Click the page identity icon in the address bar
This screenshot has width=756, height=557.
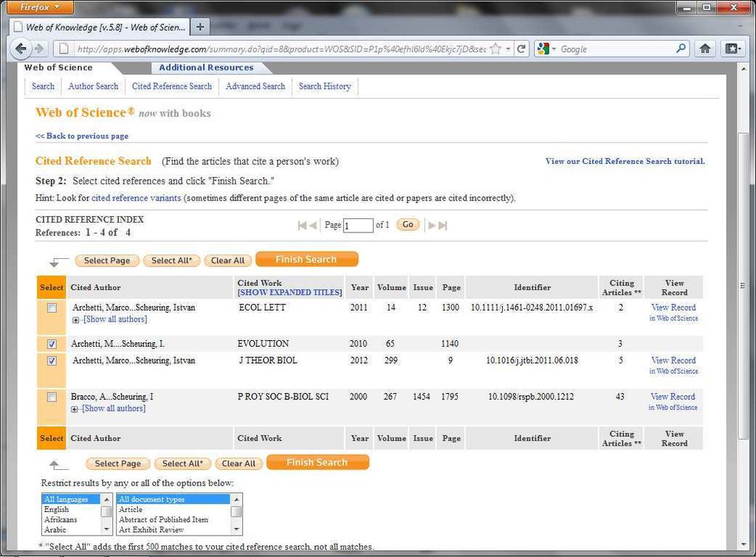[63, 49]
